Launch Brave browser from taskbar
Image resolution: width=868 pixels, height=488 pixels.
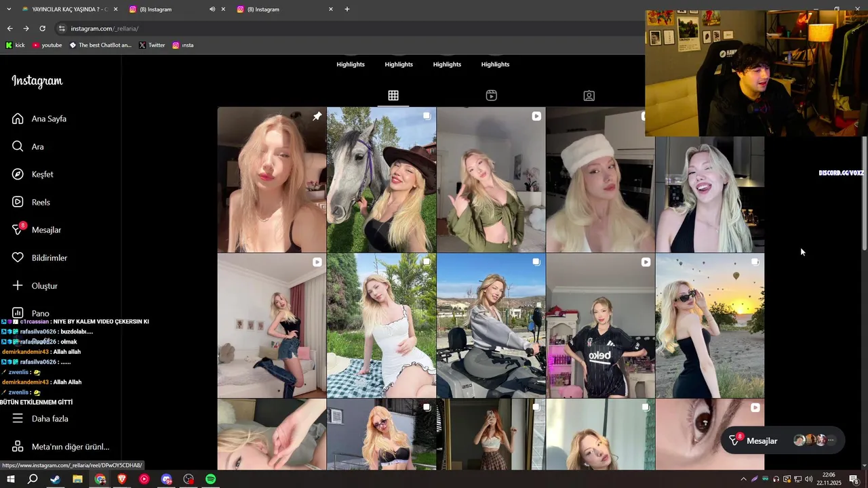pyautogui.click(x=122, y=479)
